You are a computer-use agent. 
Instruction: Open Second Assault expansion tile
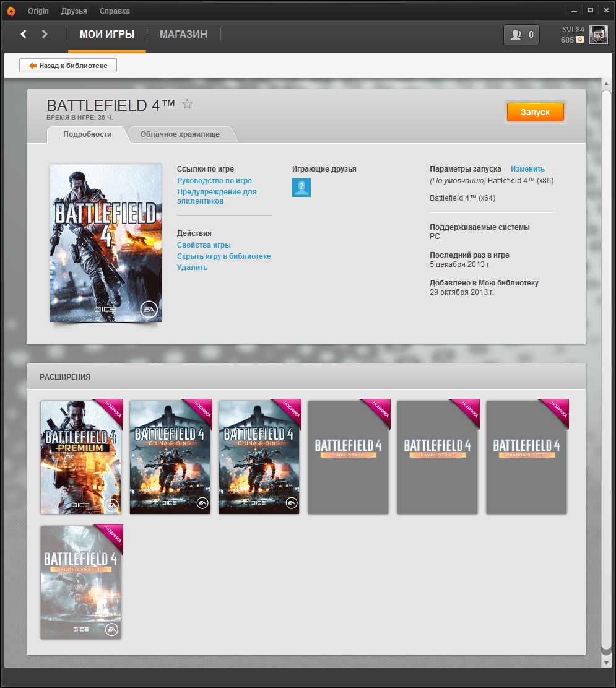[x=80, y=582]
